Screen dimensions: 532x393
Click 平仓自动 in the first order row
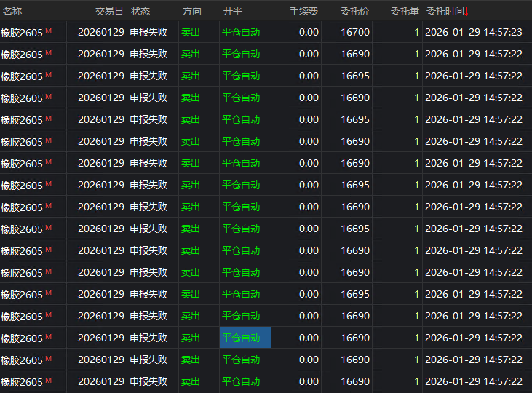click(241, 33)
